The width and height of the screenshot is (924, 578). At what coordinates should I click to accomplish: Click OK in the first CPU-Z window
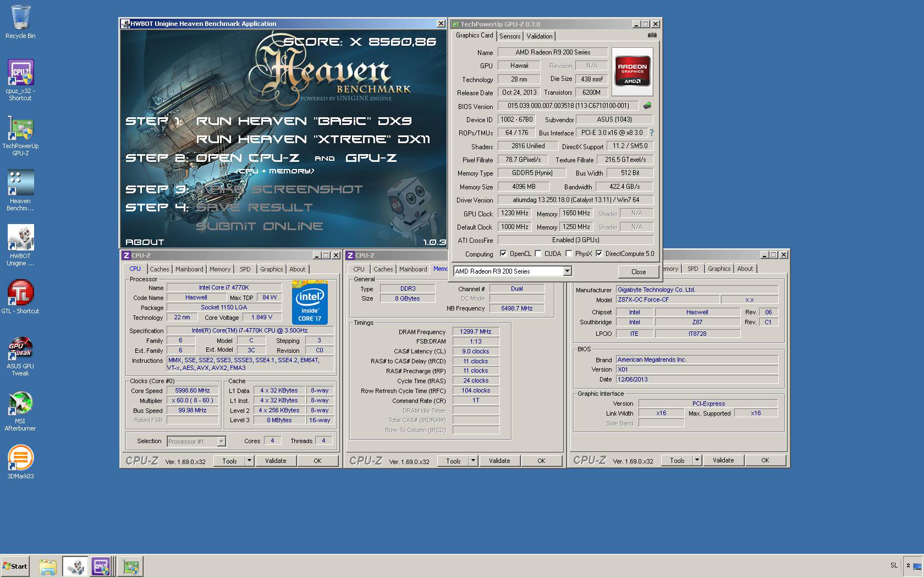[x=317, y=461]
